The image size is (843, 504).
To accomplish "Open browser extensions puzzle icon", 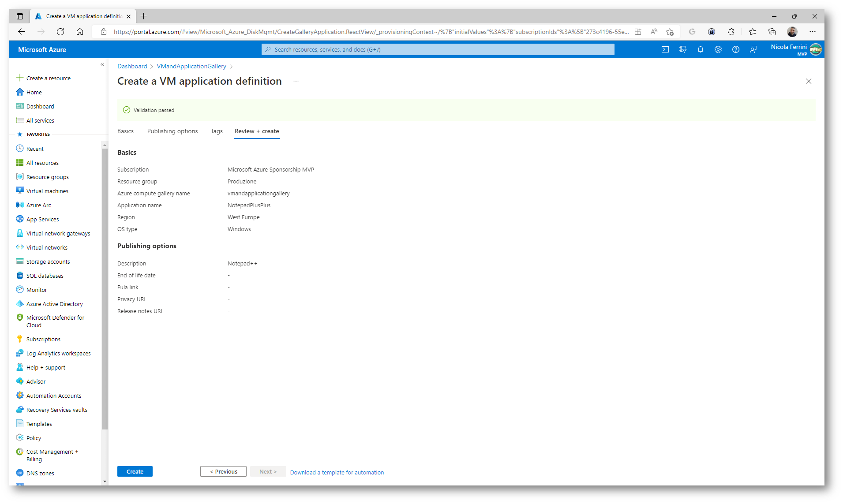I will point(731,32).
